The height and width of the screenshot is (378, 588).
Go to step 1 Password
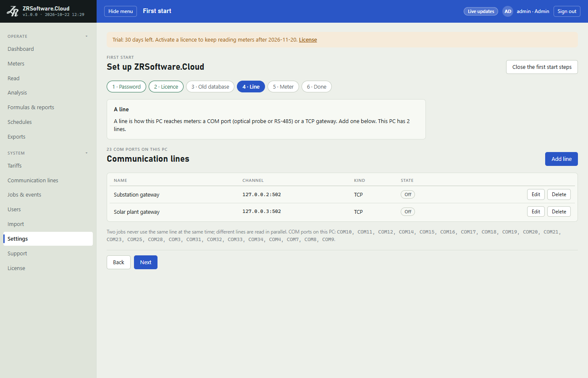coord(126,87)
